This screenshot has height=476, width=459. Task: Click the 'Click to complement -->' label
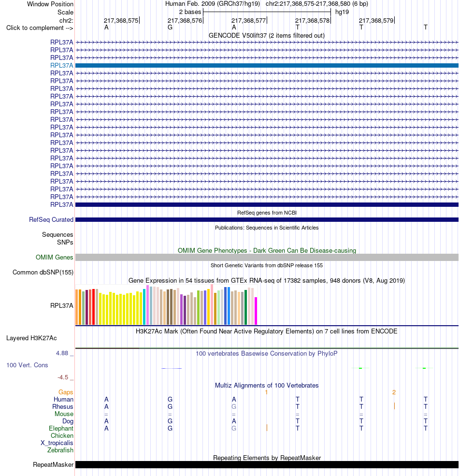pyautogui.click(x=40, y=28)
